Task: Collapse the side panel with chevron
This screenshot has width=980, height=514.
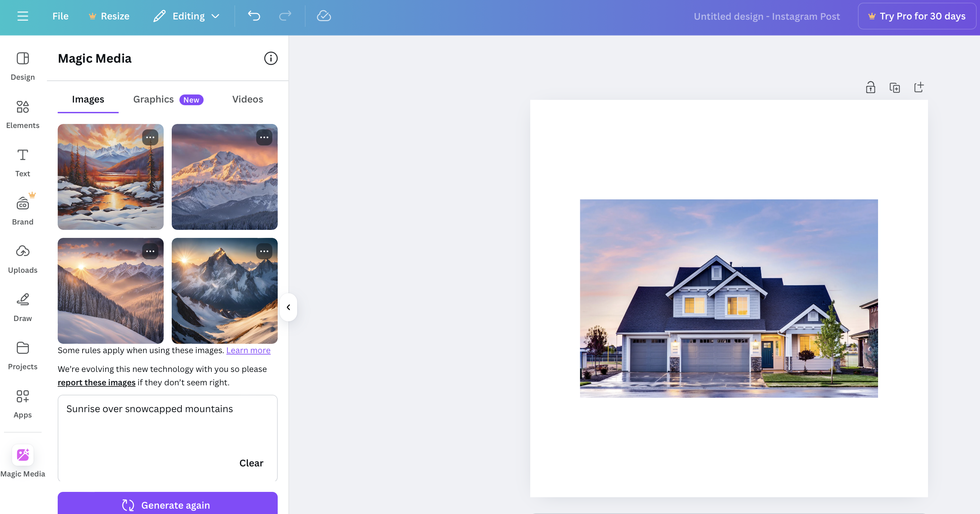Action: 288,307
